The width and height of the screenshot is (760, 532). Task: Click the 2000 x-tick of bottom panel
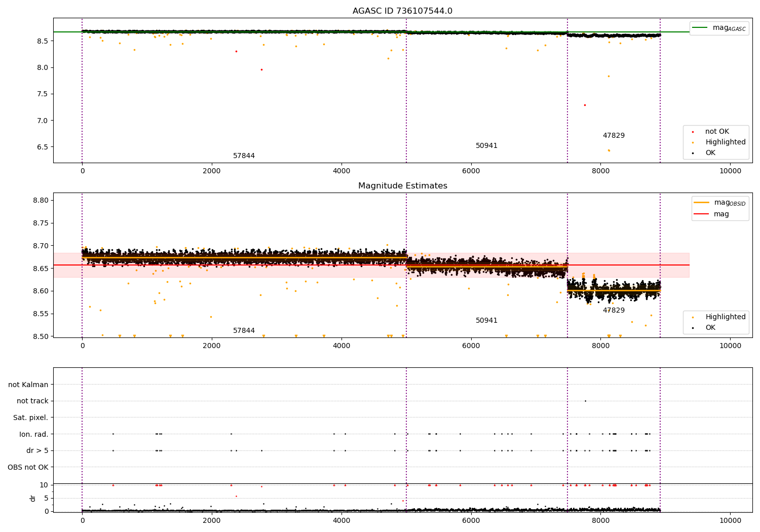(212, 521)
